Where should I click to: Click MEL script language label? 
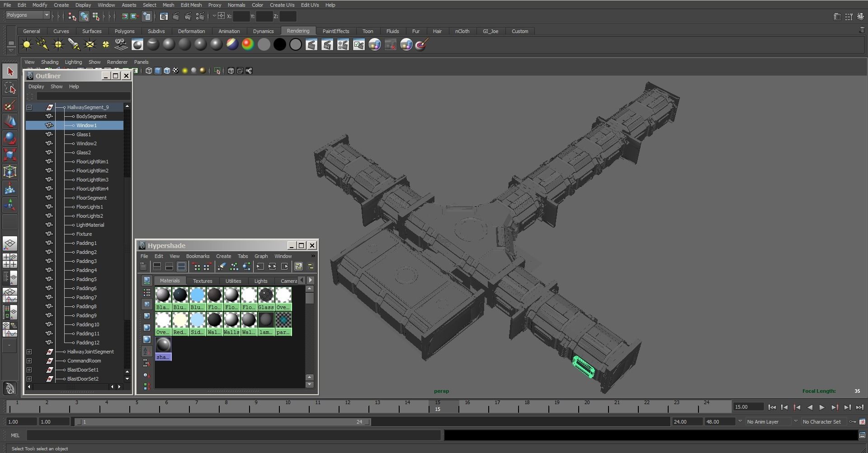pyautogui.click(x=15, y=435)
